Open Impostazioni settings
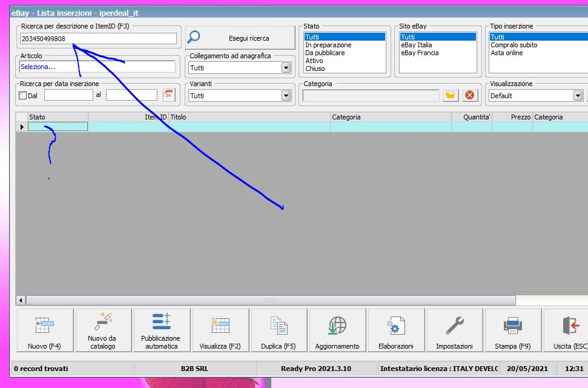This screenshot has width=588, height=388. tap(454, 330)
